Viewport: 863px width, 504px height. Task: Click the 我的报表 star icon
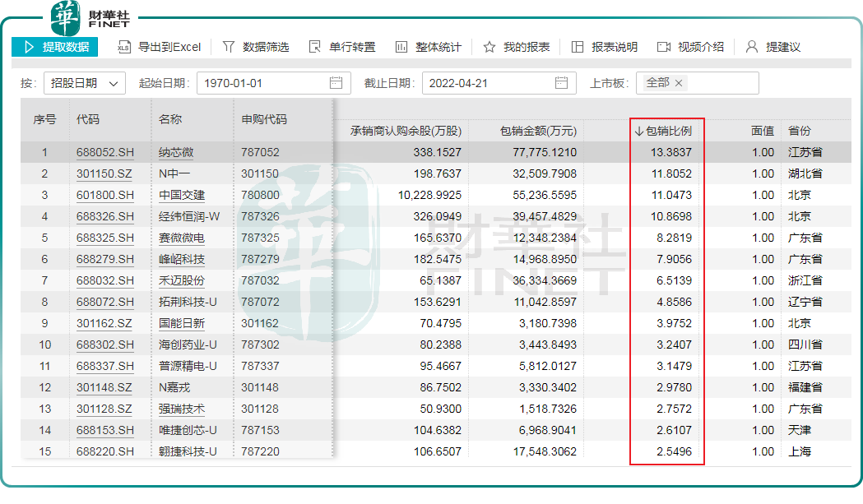click(x=489, y=47)
